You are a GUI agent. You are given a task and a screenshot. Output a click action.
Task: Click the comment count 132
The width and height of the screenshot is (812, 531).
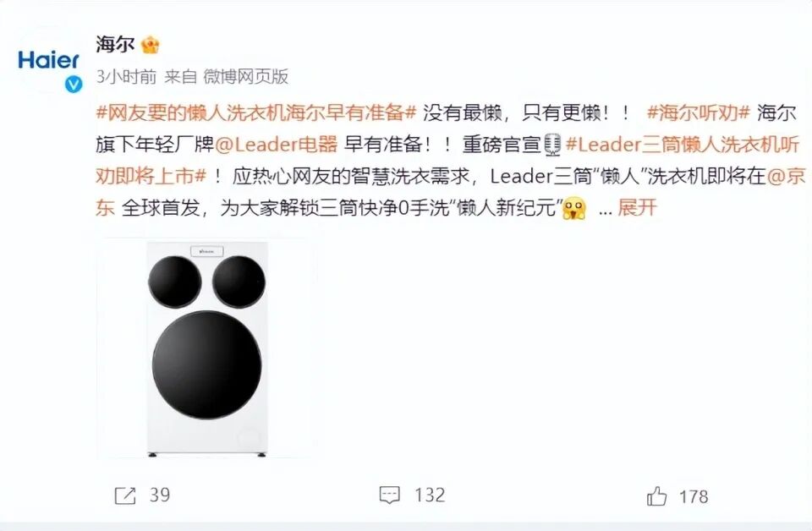point(430,495)
